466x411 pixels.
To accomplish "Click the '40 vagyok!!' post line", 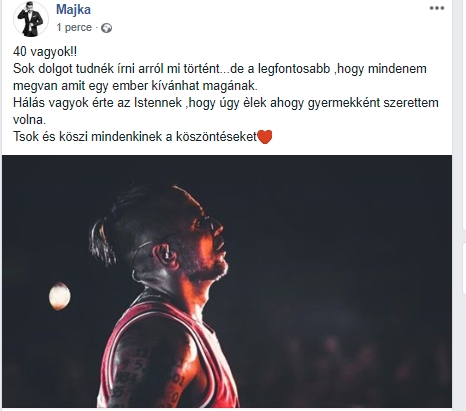I will pos(45,52).
